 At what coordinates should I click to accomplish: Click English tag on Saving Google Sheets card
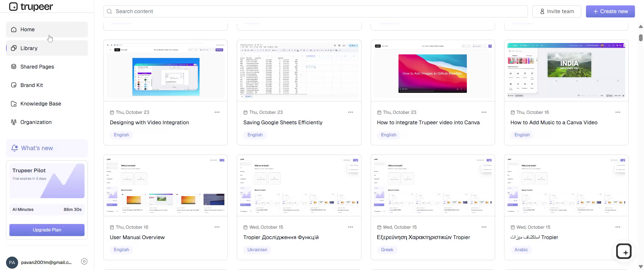pos(255,135)
